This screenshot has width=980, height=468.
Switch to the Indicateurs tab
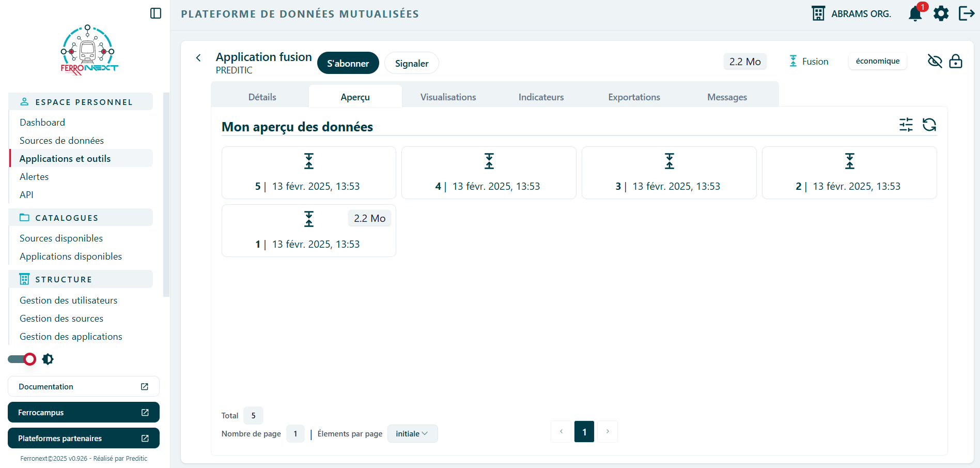541,97
